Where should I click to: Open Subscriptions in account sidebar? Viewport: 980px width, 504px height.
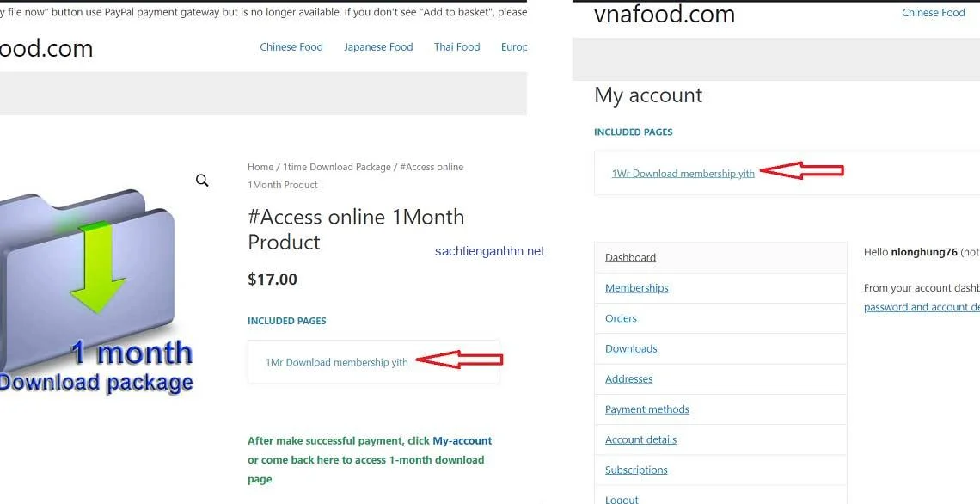click(635, 470)
